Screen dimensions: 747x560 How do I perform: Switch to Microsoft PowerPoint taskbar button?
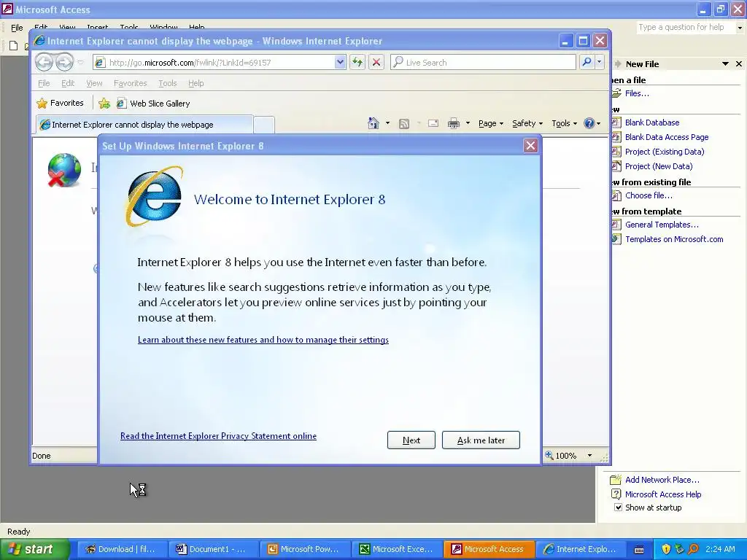(305, 549)
